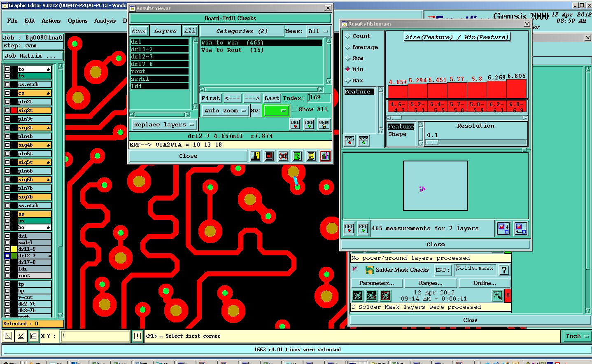Viewport: 592px width, 364px height.
Task: Open the help question mark for Solder Mask Checks
Action: (504, 270)
